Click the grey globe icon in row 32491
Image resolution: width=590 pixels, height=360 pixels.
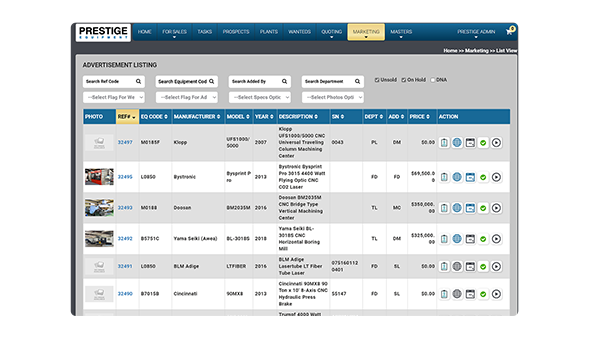(457, 266)
